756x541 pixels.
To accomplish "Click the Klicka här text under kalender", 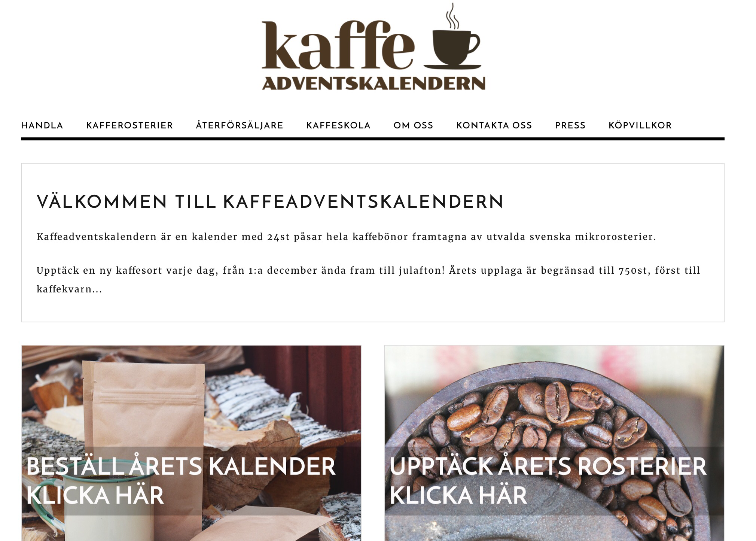I will pos(95,495).
